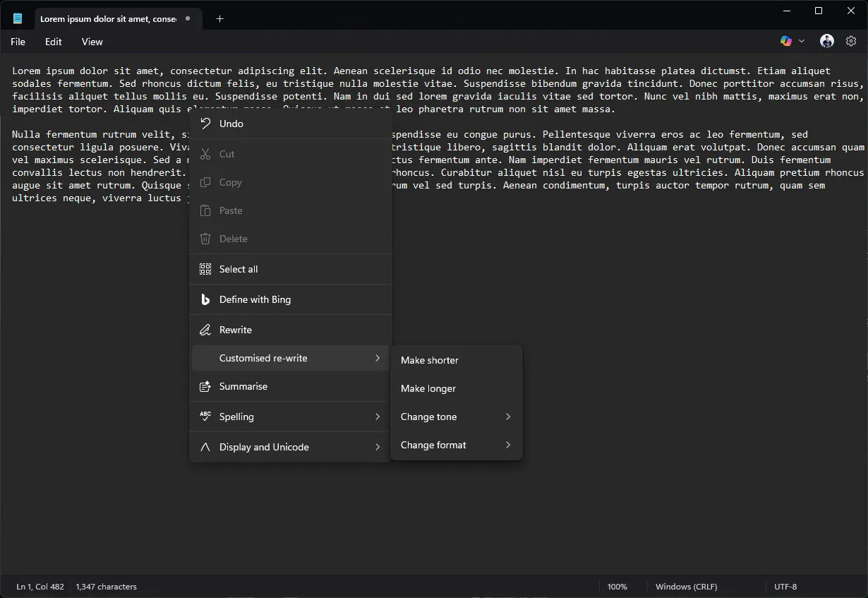This screenshot has width=868, height=598.
Task: Click the Select all icon
Action: pyautogui.click(x=205, y=269)
